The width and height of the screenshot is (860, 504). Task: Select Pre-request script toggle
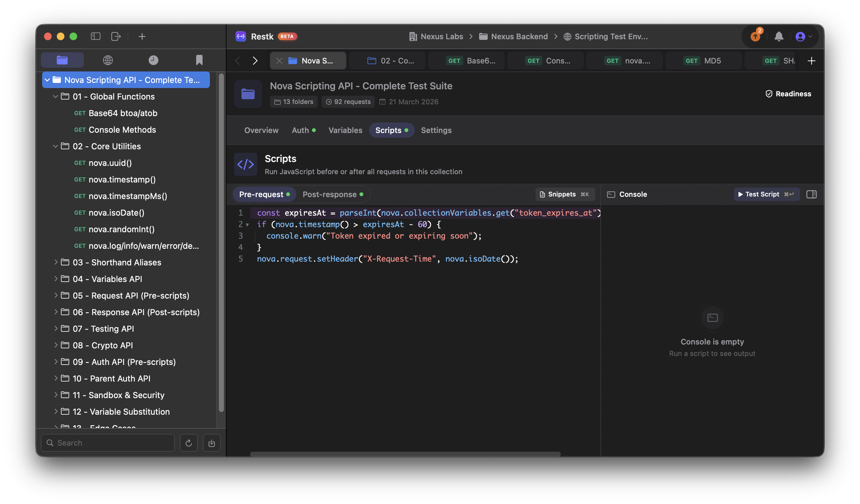tap(264, 194)
